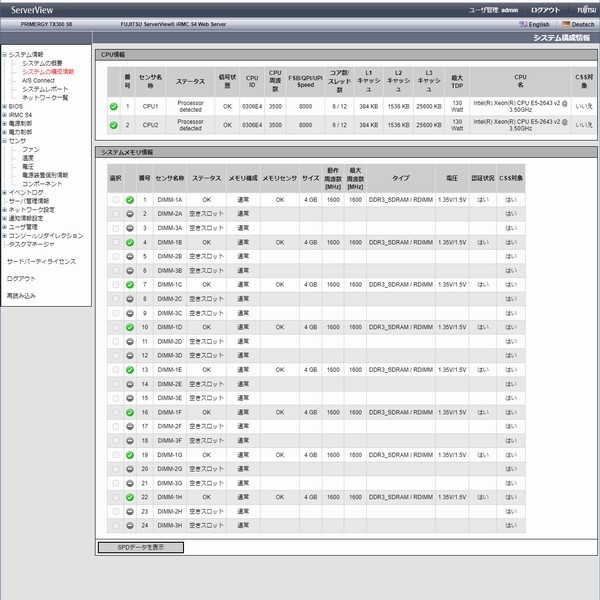Check the selection box for DIMM-1G
Image resolution: width=600 pixels, height=600 pixels.
[x=116, y=455]
